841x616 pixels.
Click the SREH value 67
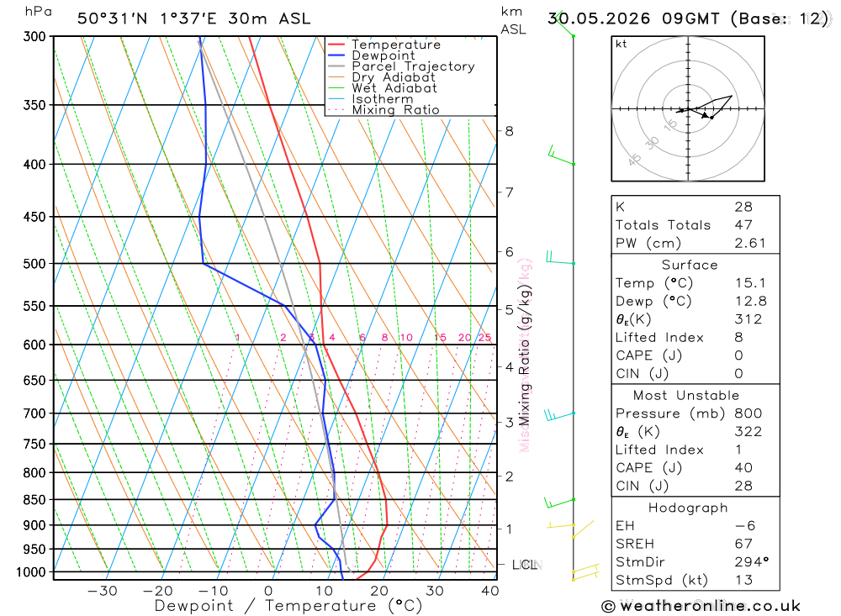[743, 545]
